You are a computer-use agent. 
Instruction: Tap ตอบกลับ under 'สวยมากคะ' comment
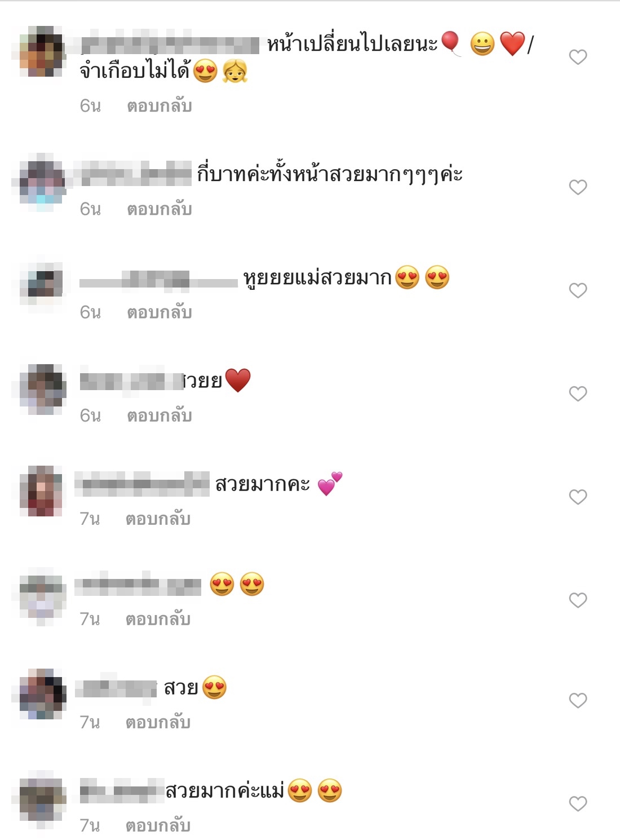point(158,519)
